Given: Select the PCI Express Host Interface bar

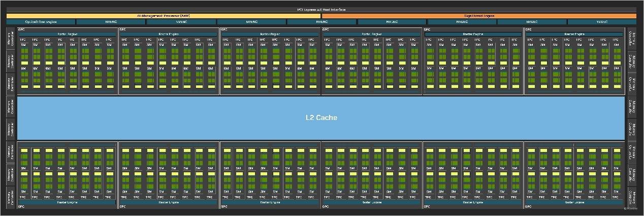Looking at the screenshot, I should [x=321, y=10].
